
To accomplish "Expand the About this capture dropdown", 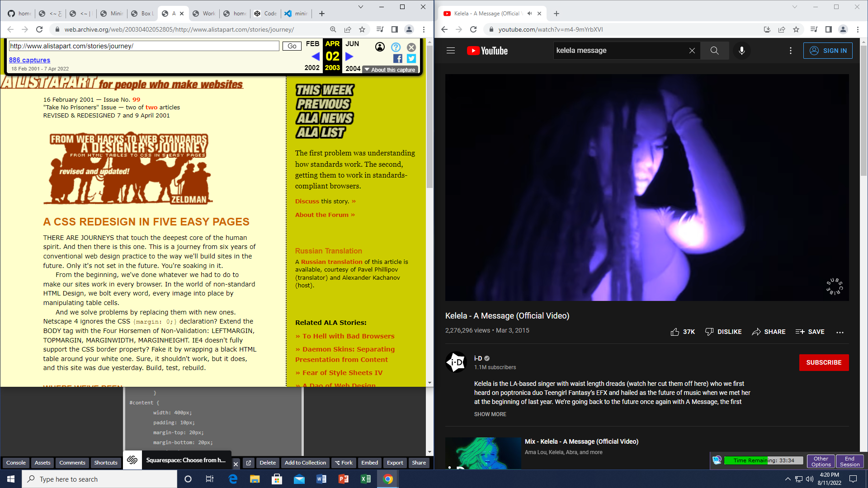I will point(390,70).
